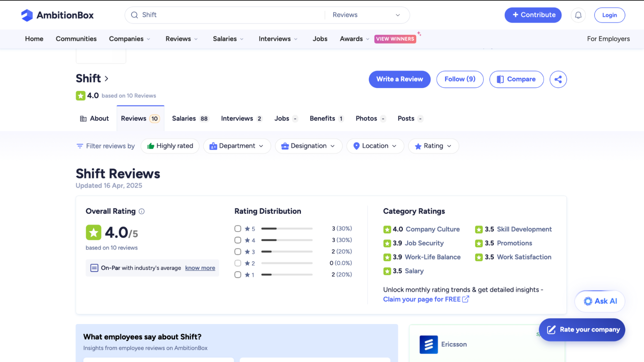Click the Ericsson company logo
The width and height of the screenshot is (644, 362).
tap(428, 344)
